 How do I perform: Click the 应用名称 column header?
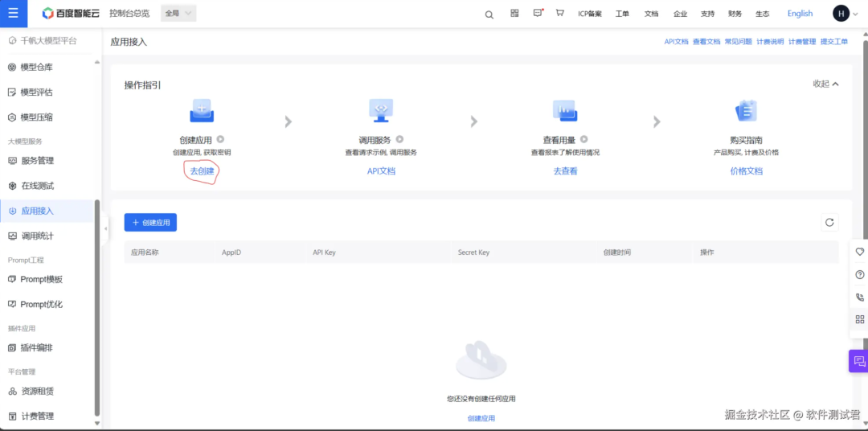pyautogui.click(x=145, y=252)
